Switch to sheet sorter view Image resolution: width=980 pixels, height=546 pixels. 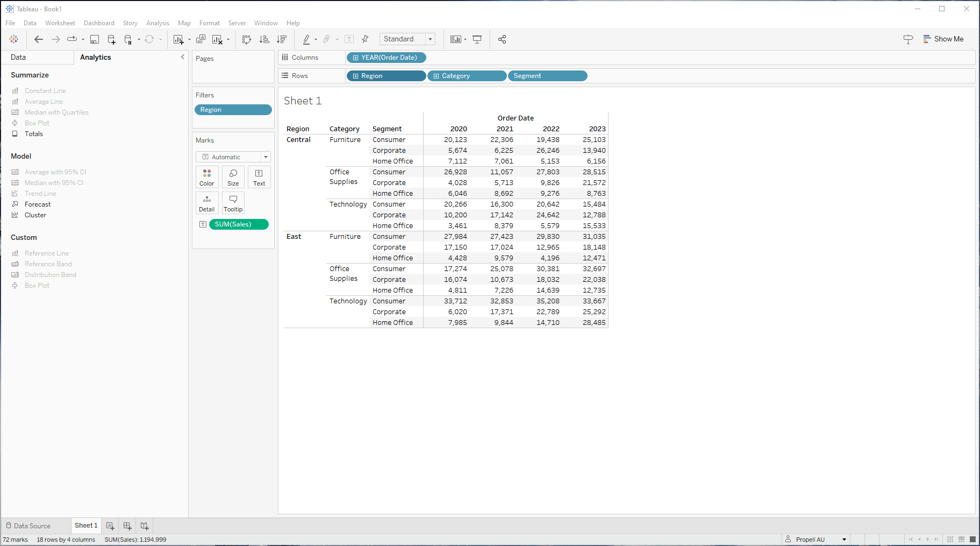pyautogui.click(x=950, y=540)
